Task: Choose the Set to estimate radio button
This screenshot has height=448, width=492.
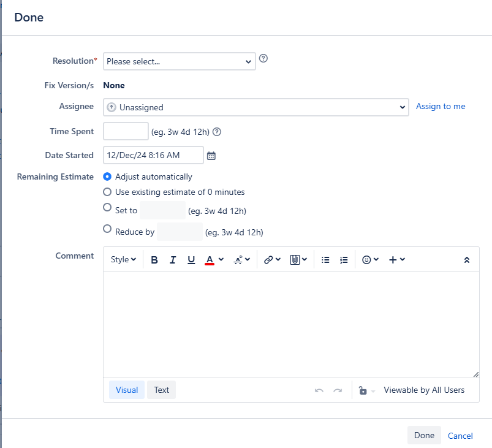Action: [107, 208]
